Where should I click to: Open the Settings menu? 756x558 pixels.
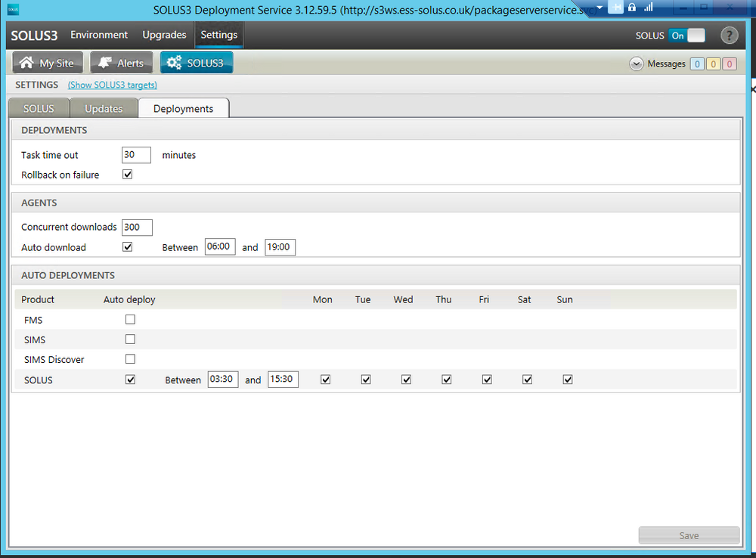point(219,35)
